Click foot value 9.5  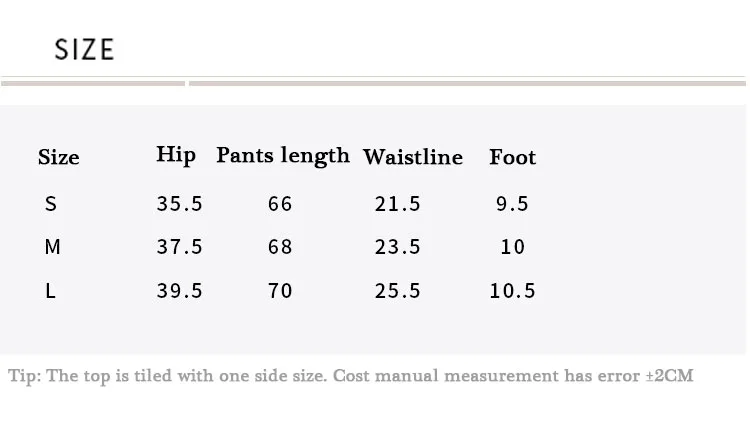click(512, 204)
